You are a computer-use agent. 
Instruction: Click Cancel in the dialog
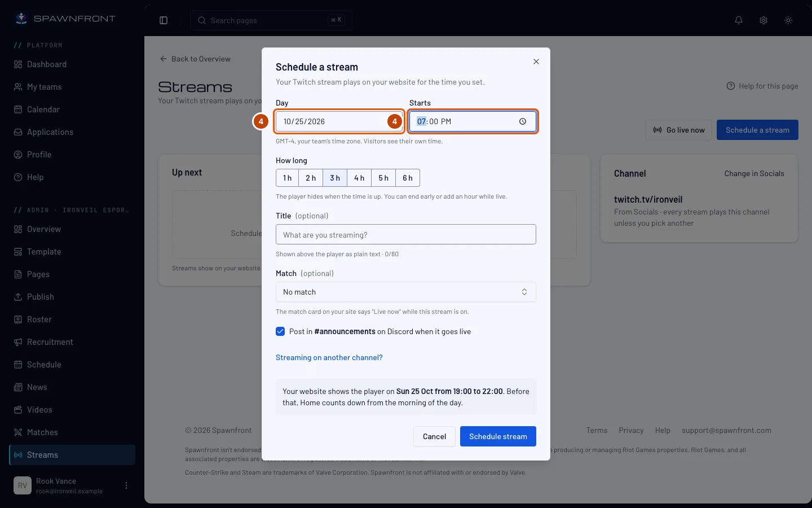coord(434,436)
